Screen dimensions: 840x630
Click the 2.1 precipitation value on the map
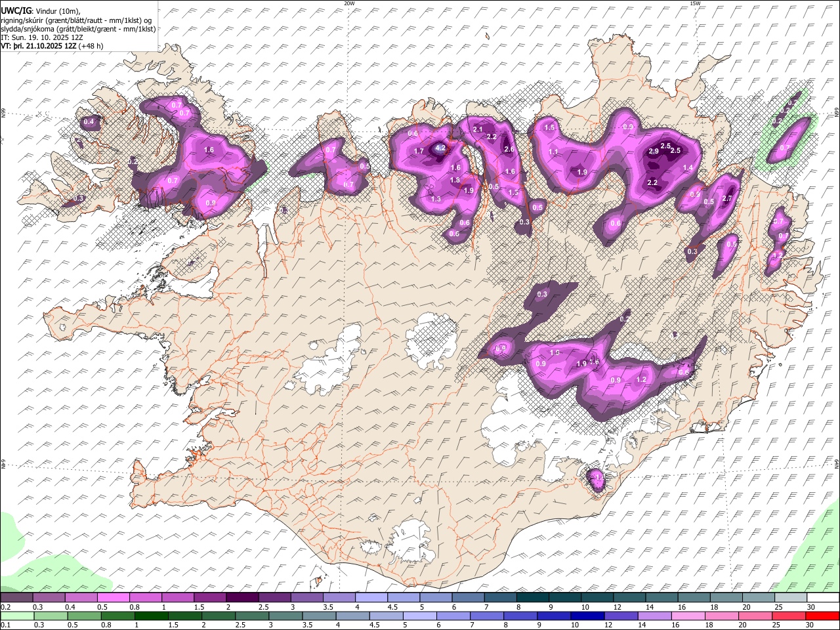pos(478,130)
